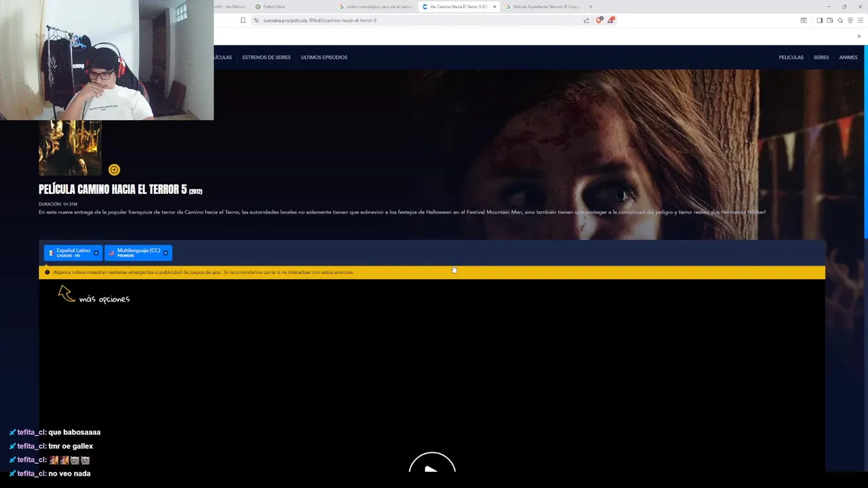Image resolution: width=868 pixels, height=488 pixels.
Task: Expand the Español Latino language dropdown
Action: click(96, 253)
